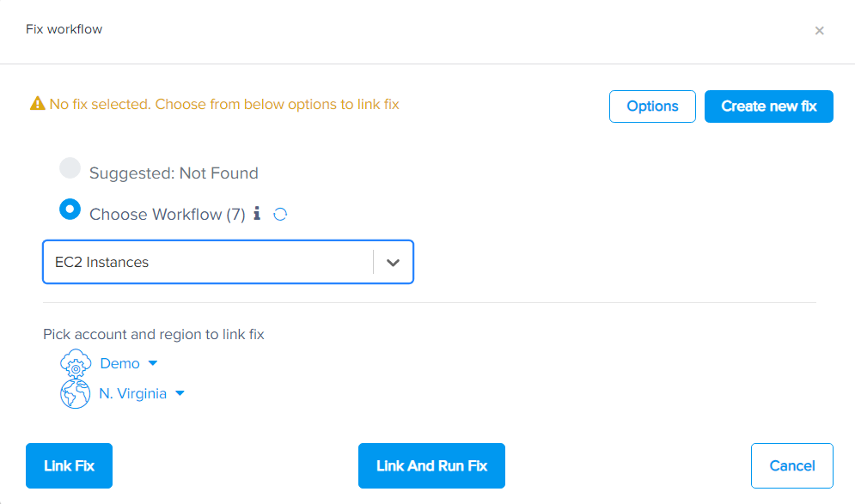Click the yellow warning triangle icon

[37, 104]
